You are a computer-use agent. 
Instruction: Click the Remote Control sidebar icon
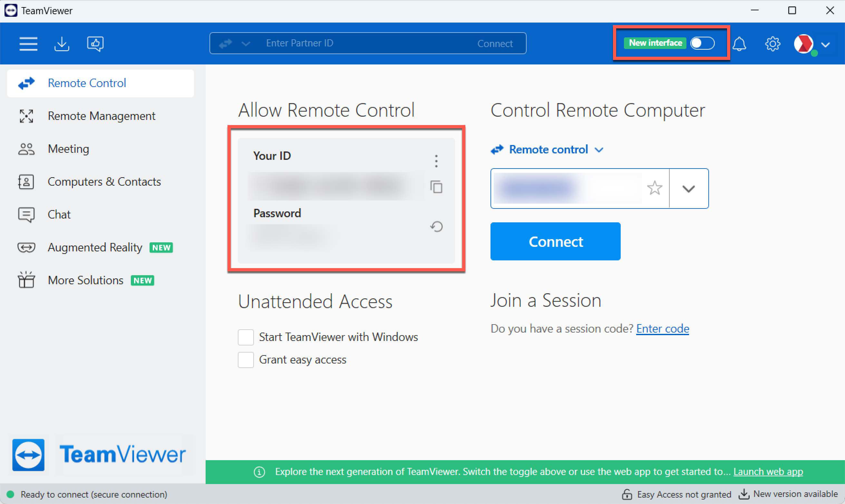pos(25,83)
